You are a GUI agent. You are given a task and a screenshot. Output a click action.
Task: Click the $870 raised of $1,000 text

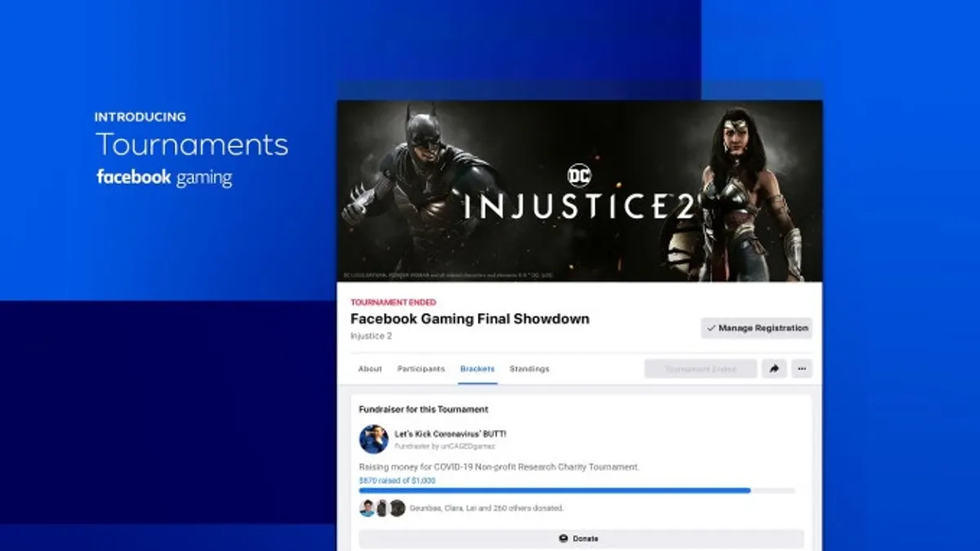click(397, 481)
